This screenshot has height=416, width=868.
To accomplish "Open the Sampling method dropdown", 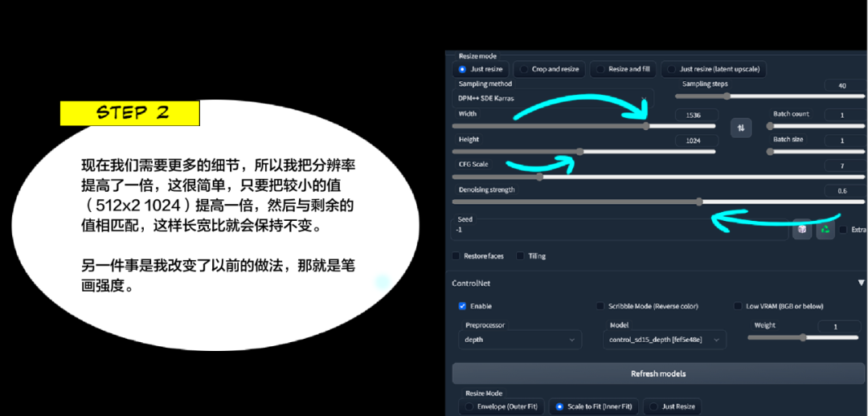I will click(553, 99).
